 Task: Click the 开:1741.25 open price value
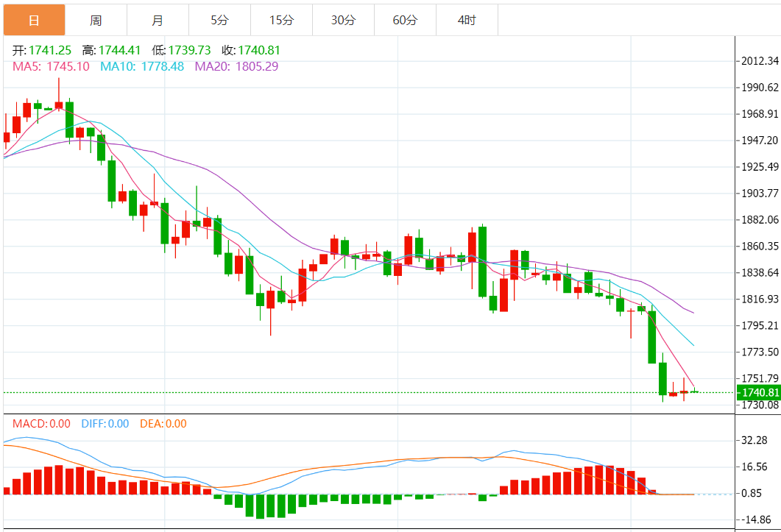pyautogui.click(x=42, y=50)
